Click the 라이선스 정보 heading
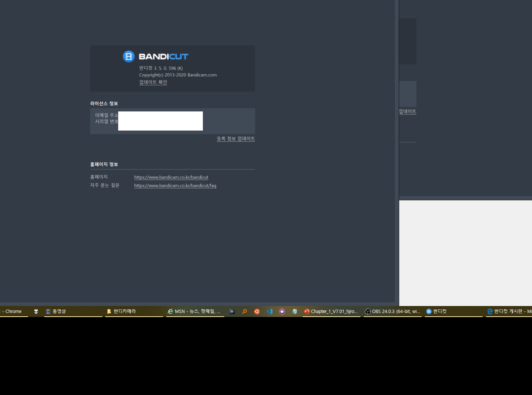 104,104
